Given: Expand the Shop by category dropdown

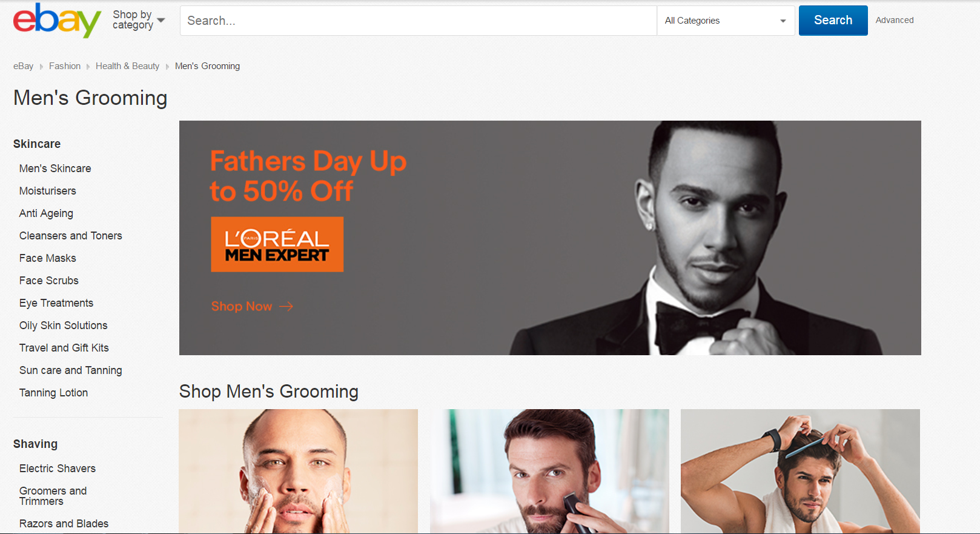Looking at the screenshot, I should pos(139,20).
